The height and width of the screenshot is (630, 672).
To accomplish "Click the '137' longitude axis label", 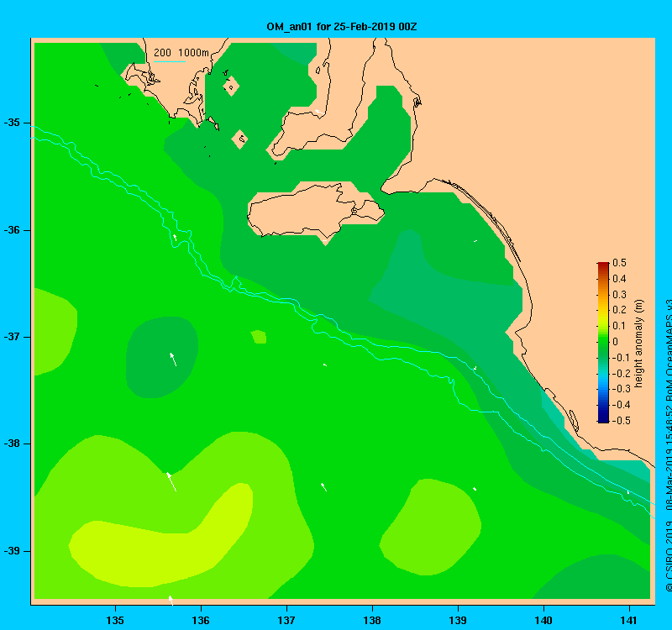I will click(x=286, y=620).
